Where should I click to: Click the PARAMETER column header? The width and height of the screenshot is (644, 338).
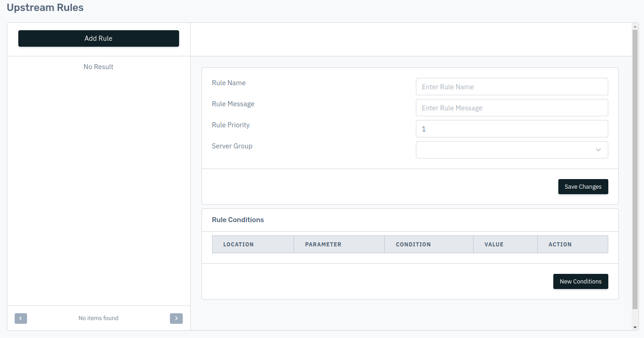(x=339, y=244)
